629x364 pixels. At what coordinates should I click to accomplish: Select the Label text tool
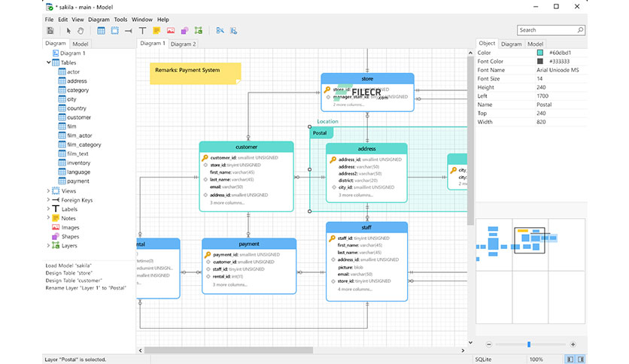tap(142, 31)
